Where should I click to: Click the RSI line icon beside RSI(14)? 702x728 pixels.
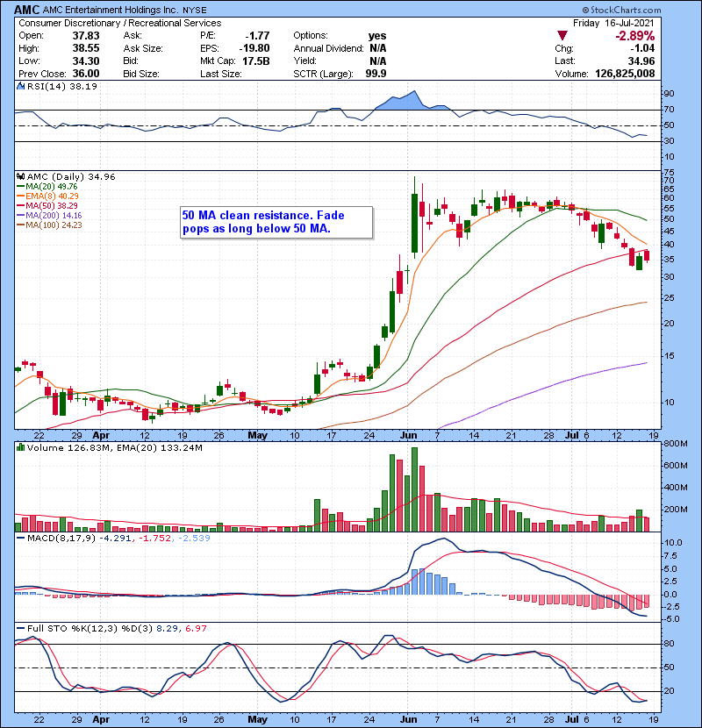20,86
